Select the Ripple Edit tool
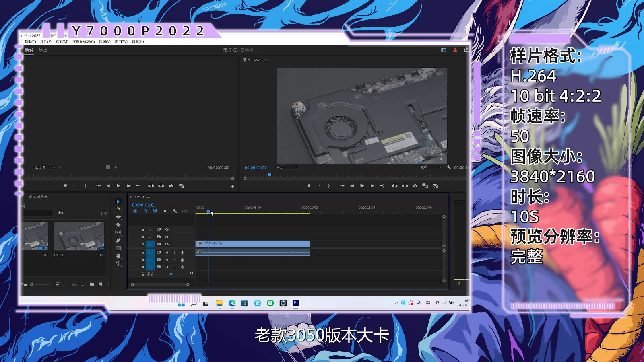644x362 pixels. 118,217
